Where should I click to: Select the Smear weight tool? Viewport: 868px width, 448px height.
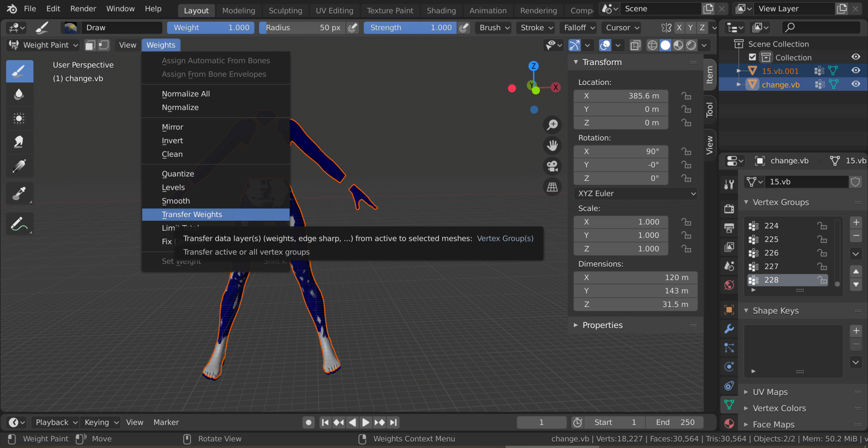[x=19, y=142]
